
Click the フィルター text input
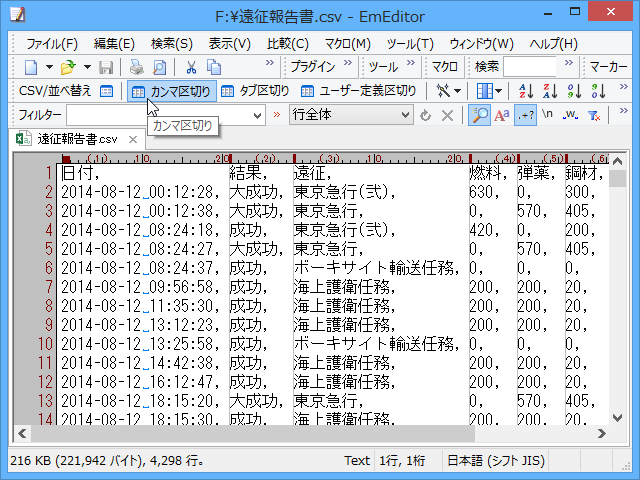point(160,116)
